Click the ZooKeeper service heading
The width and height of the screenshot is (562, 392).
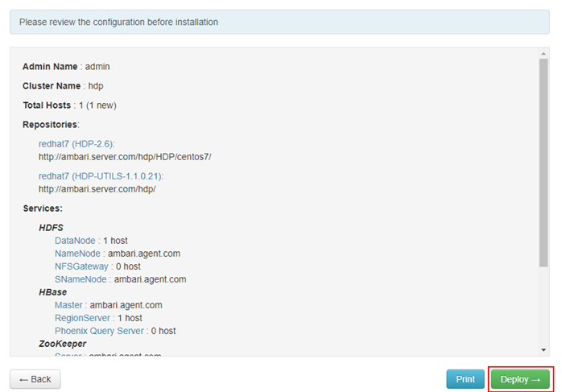click(62, 344)
